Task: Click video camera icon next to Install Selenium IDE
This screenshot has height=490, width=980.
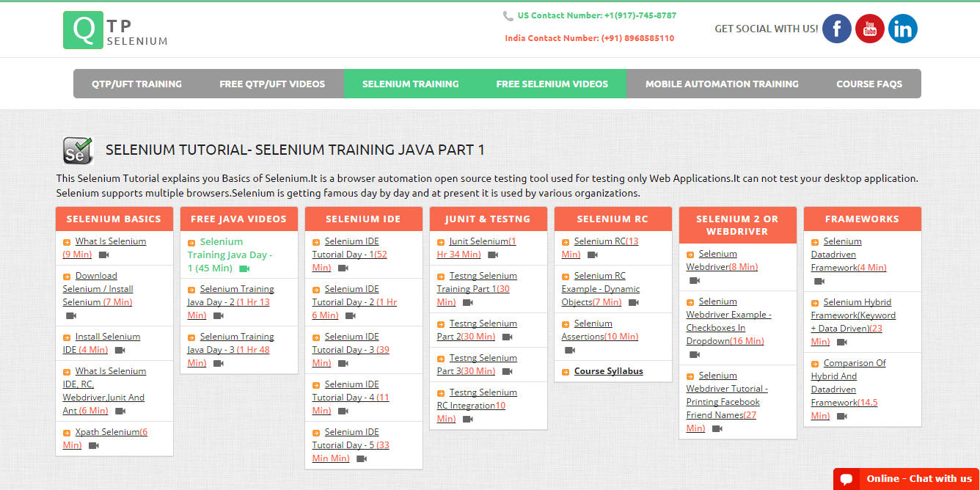Action: pos(120,350)
